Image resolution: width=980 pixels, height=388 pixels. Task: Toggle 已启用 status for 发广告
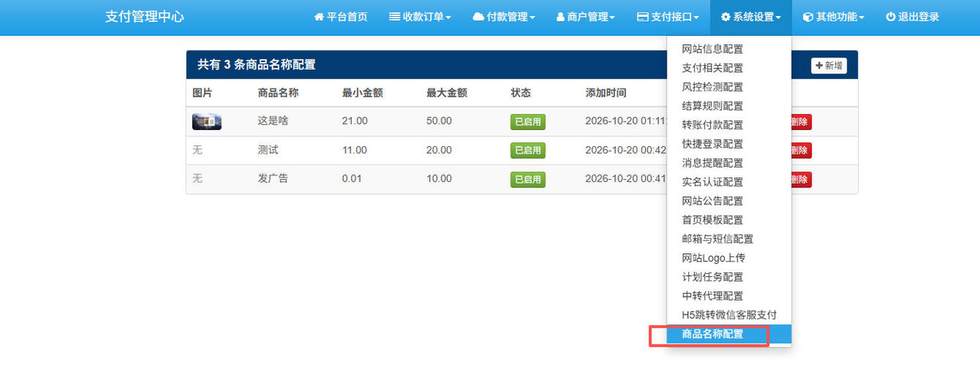[528, 179]
